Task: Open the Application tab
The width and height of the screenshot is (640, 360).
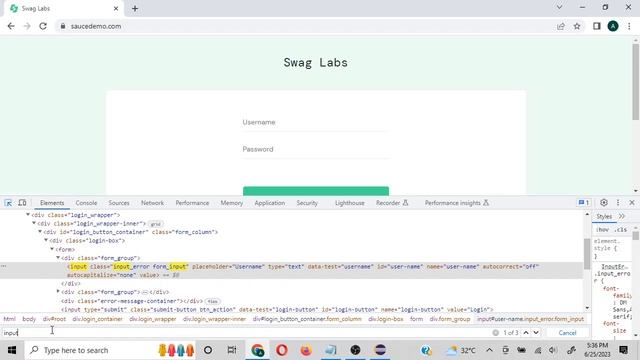Action: pos(269,203)
